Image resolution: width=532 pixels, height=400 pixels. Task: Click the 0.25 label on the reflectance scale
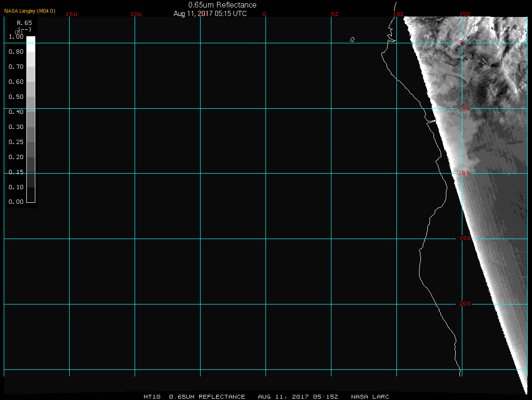16,142
